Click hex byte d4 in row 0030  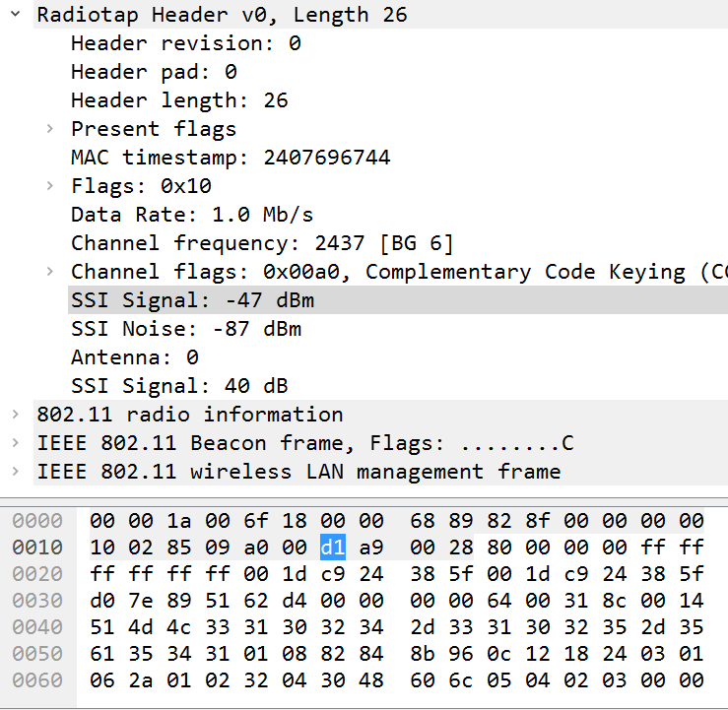tap(295, 601)
